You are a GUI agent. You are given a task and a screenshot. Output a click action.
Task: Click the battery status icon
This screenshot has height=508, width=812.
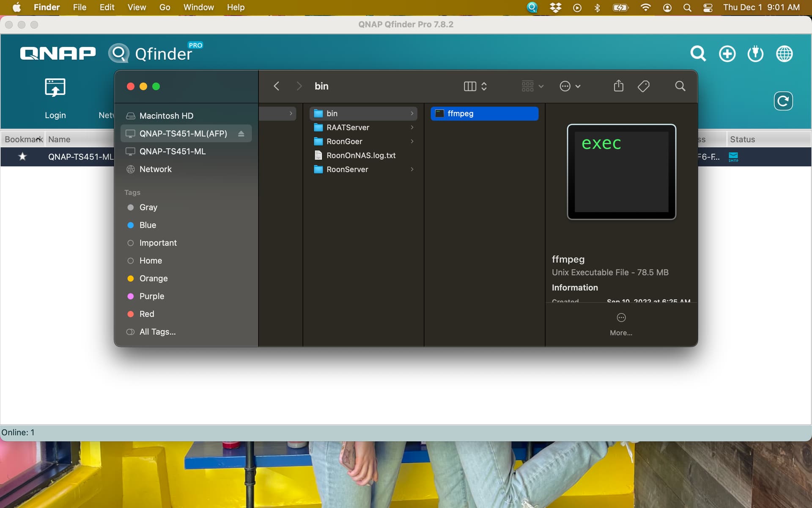pyautogui.click(x=620, y=8)
